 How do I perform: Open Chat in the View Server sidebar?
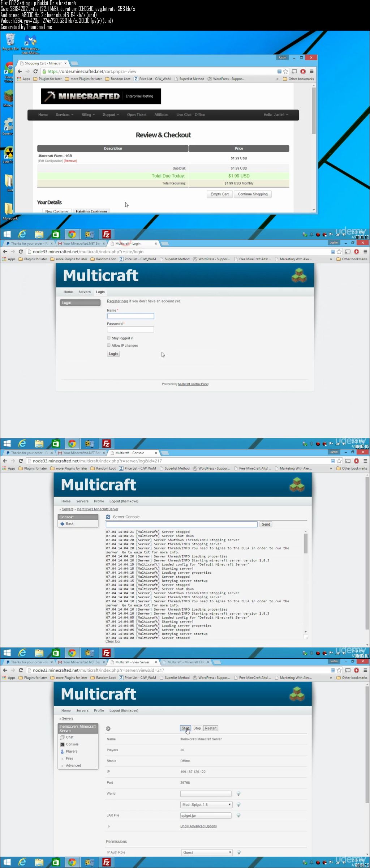tap(69, 737)
